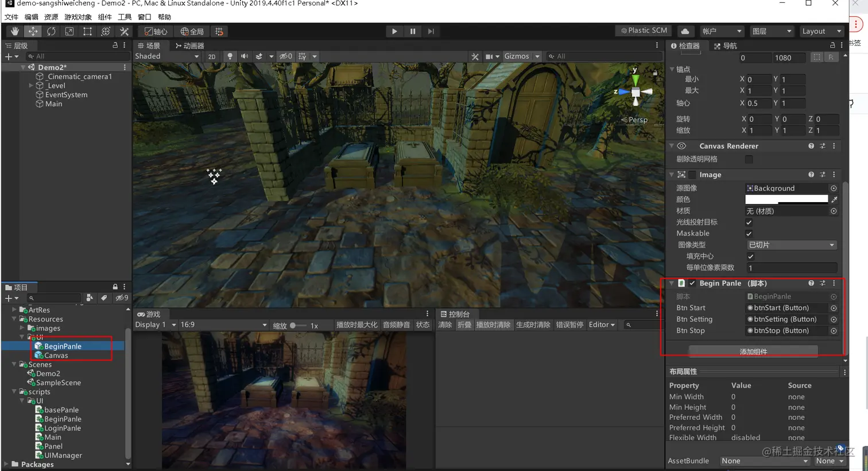Collapse the Image component

click(672, 175)
